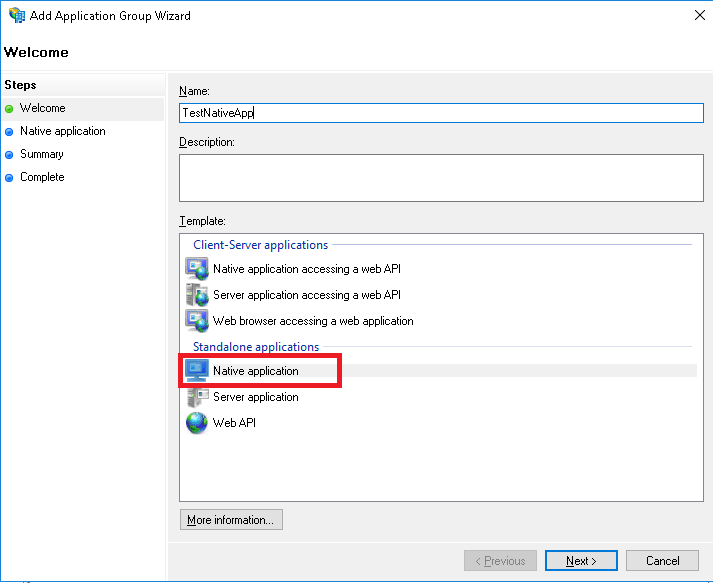The width and height of the screenshot is (713, 583).
Task: Click the standalone Native application monitor icon
Action: point(196,371)
